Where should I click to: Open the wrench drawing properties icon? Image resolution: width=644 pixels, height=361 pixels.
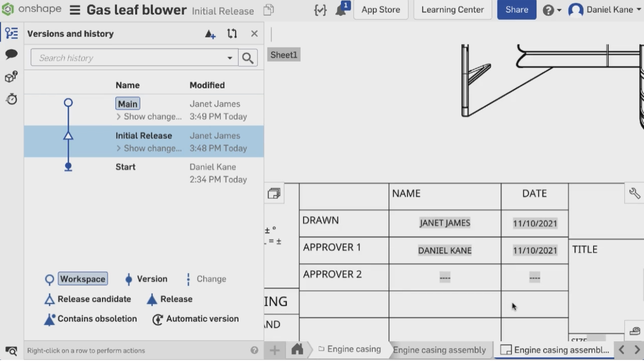[635, 193]
